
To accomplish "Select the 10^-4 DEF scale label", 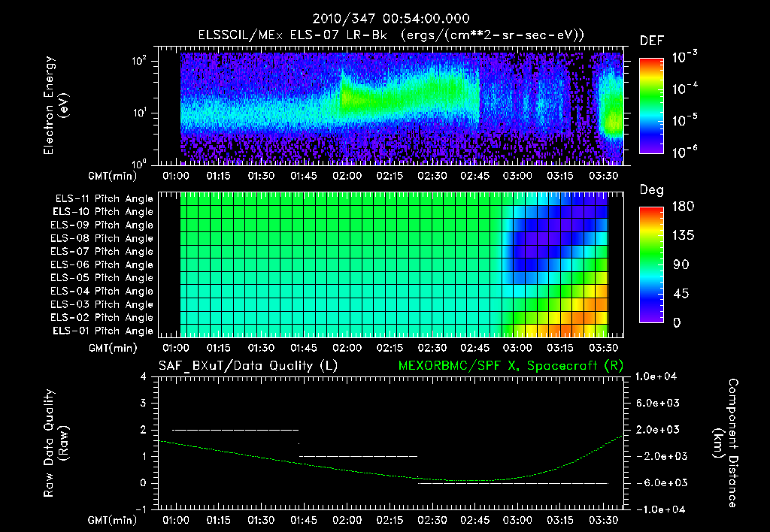I will tap(684, 89).
